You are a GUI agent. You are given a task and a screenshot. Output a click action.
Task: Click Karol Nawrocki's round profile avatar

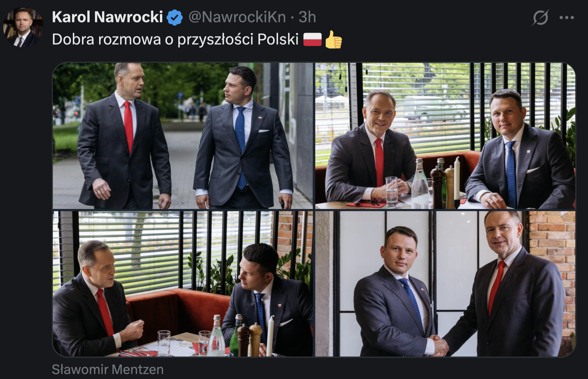point(23,27)
